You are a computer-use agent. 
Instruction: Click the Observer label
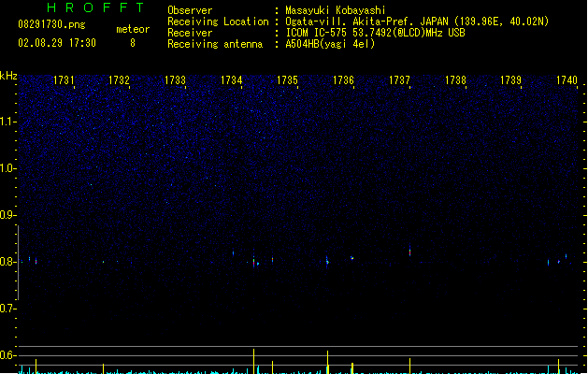point(190,10)
